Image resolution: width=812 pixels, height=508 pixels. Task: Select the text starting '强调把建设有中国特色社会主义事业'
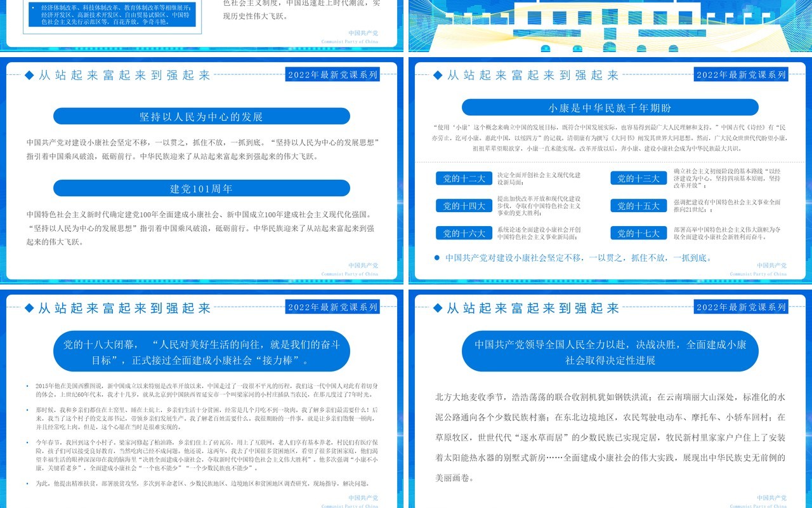pos(727,206)
